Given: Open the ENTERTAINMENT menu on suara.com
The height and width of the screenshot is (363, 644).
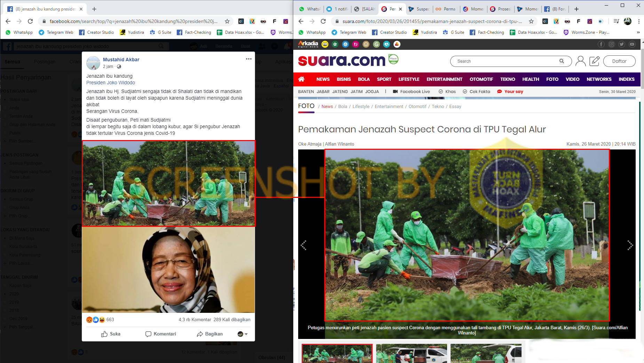Looking at the screenshot, I should [x=444, y=79].
